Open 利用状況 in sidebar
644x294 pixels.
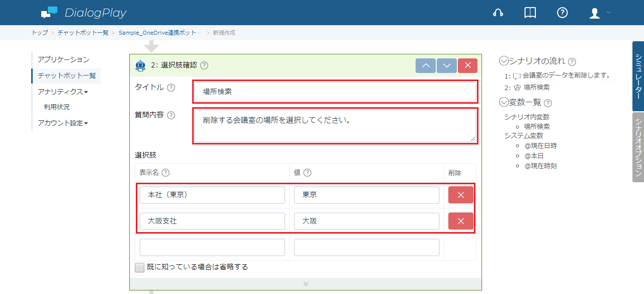click(x=57, y=107)
